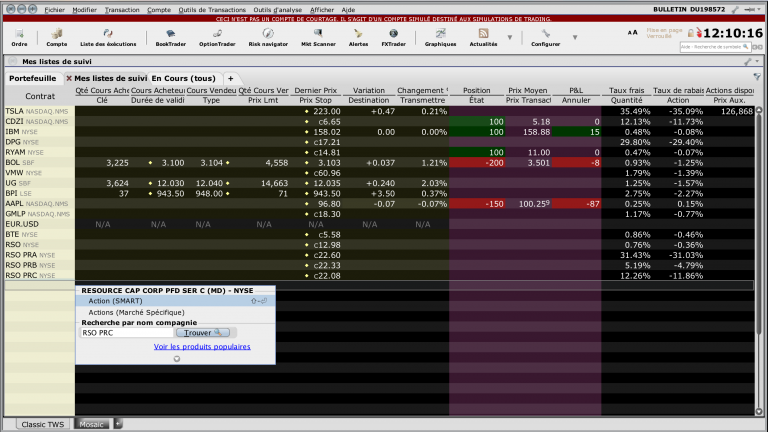Open Voir les produits populaires link
Screen dimensions: 768x432
point(202,346)
